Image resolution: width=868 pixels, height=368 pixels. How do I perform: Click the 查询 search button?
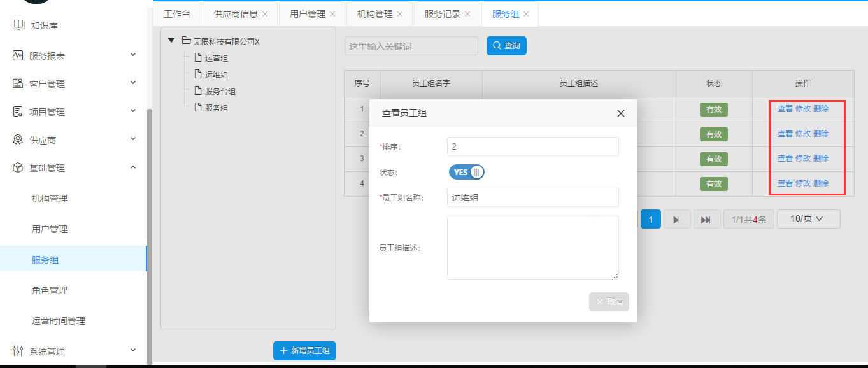tap(506, 46)
